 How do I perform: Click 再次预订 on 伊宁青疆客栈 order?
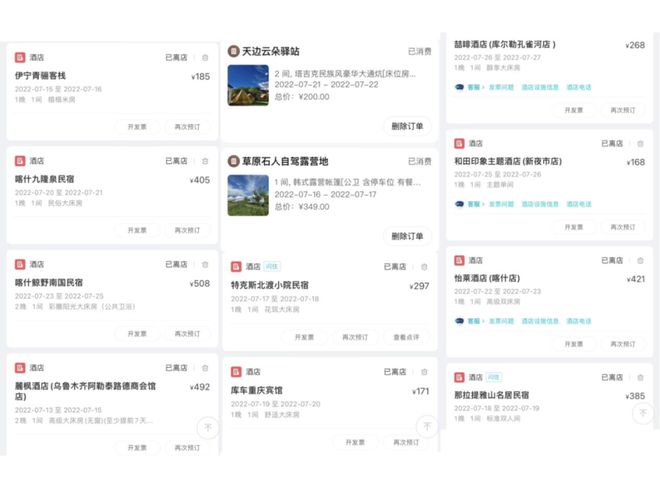pyautogui.click(x=187, y=127)
